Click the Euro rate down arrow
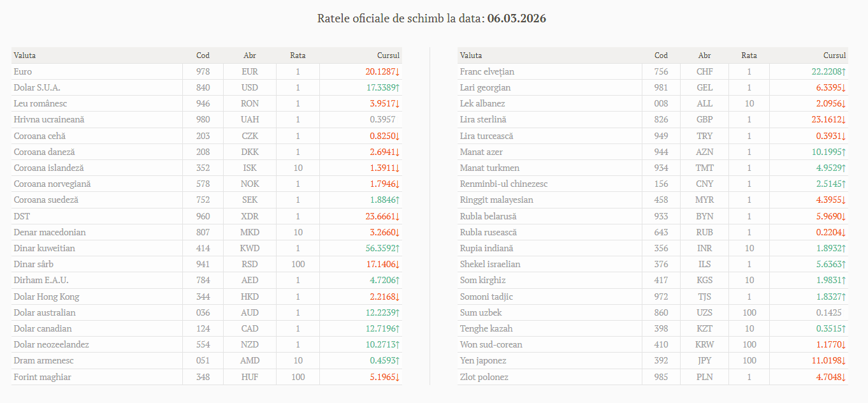Image resolution: width=868 pixels, height=403 pixels. point(398,72)
